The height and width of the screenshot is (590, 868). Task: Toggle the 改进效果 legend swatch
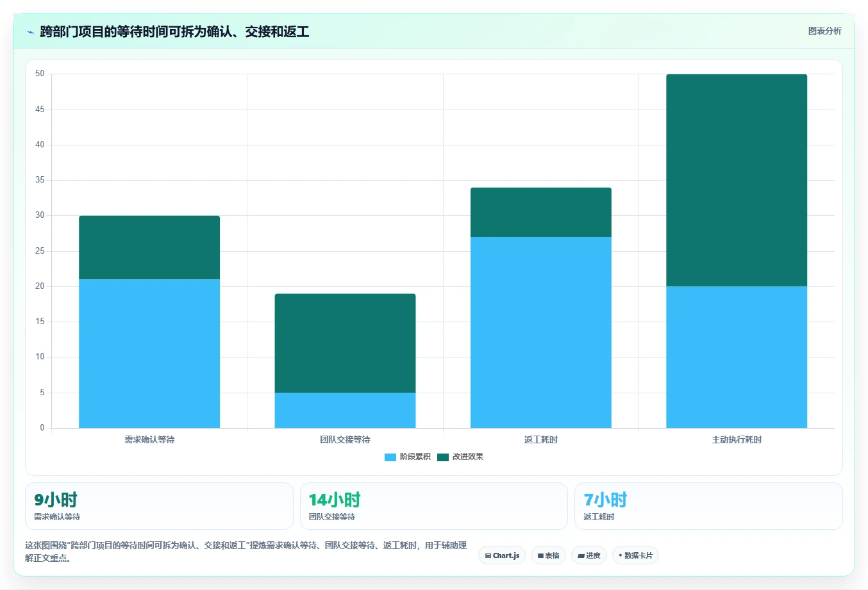443,457
